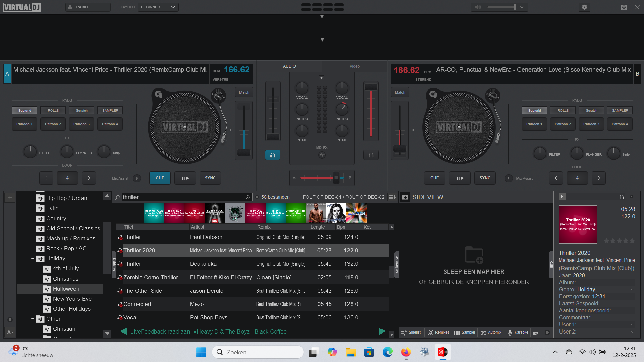Go to previous LiveFeedback suggestion

[x=123, y=331]
